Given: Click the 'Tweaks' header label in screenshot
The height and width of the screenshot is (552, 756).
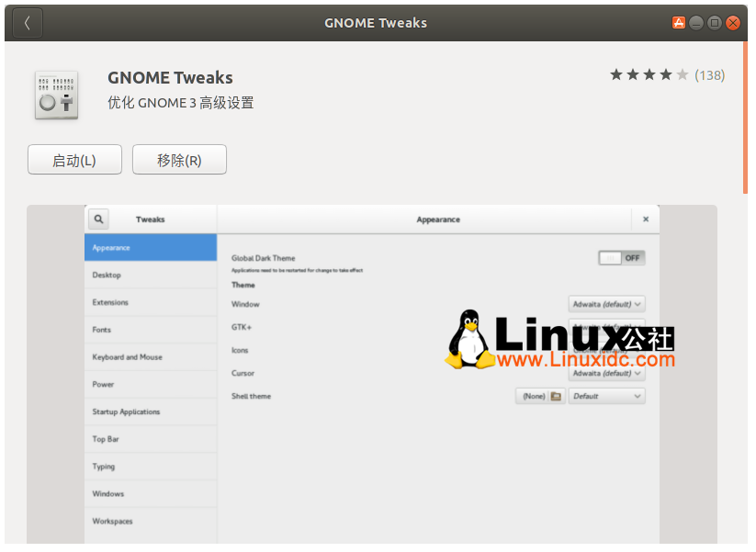Looking at the screenshot, I should point(151,220).
